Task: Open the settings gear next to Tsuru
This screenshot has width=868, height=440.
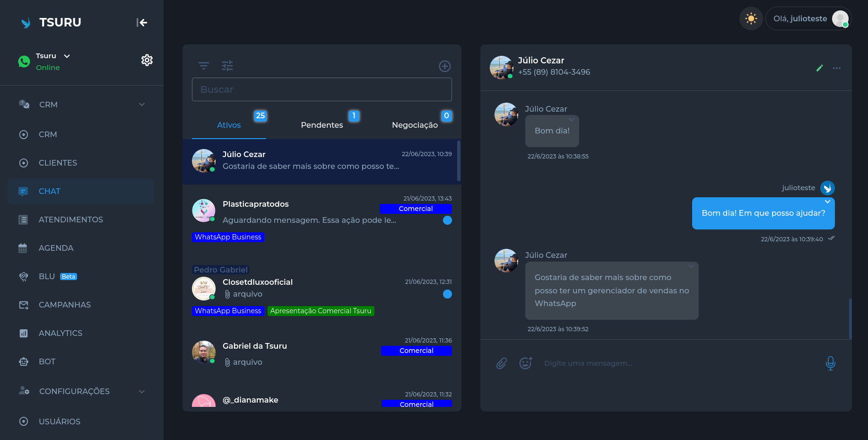Action: coord(147,60)
